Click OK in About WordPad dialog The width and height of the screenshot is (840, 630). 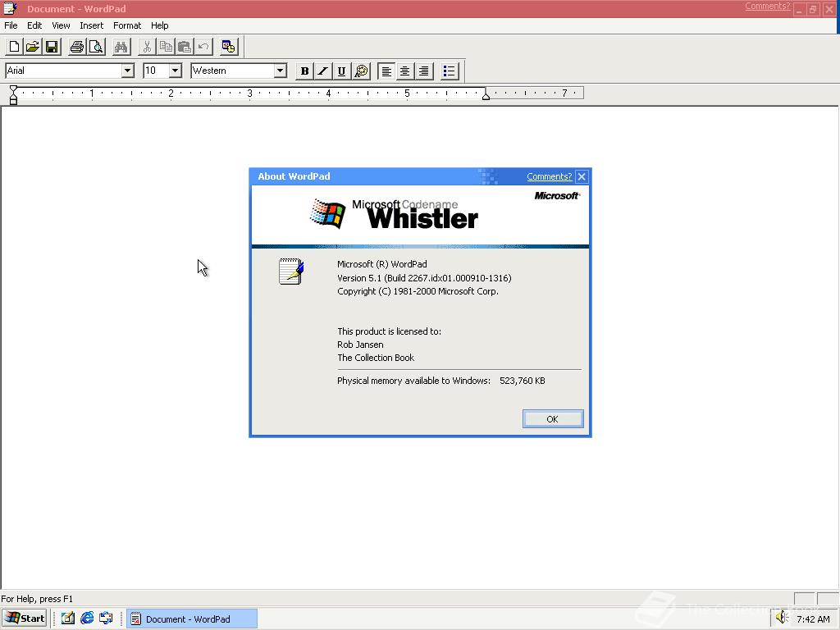coord(552,419)
